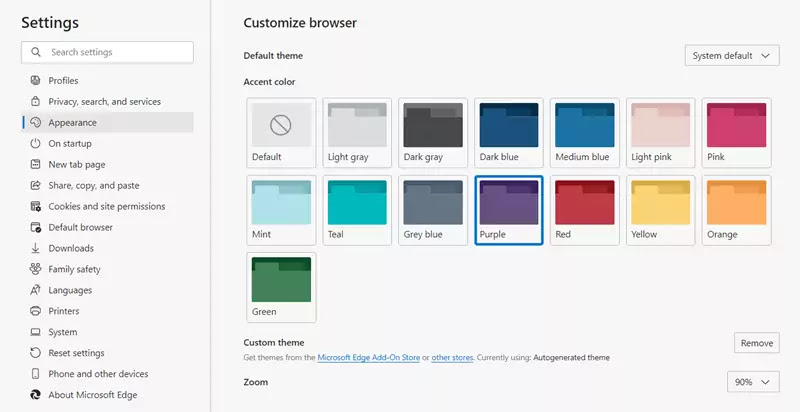Open Profiles settings
Viewport: 800px width, 412px height.
[x=108, y=81]
